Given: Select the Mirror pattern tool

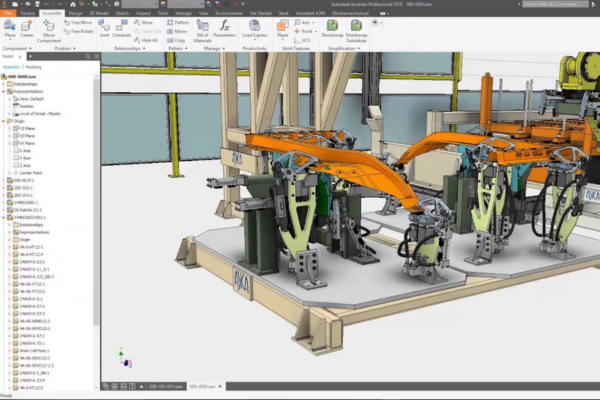Looking at the screenshot, I should 177,29.
